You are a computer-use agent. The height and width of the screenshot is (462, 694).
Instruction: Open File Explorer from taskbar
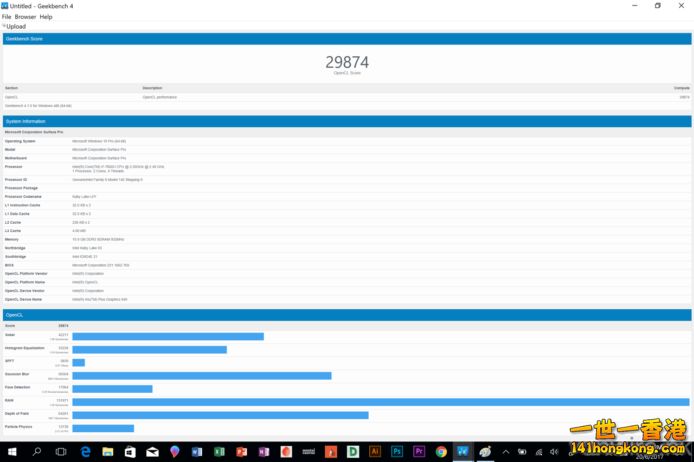click(108, 451)
